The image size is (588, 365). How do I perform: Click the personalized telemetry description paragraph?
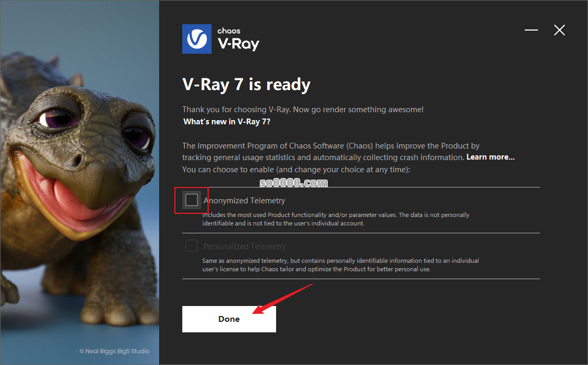[x=340, y=264]
